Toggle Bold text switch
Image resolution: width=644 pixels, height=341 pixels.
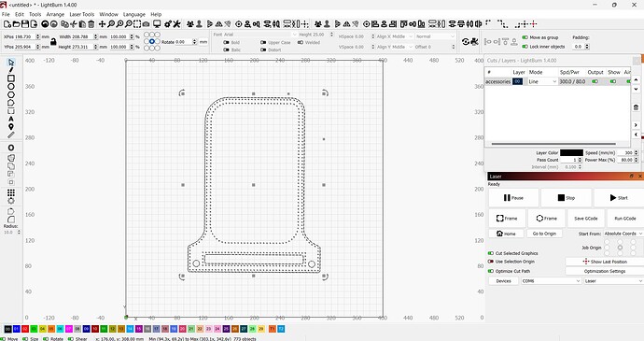(226, 42)
